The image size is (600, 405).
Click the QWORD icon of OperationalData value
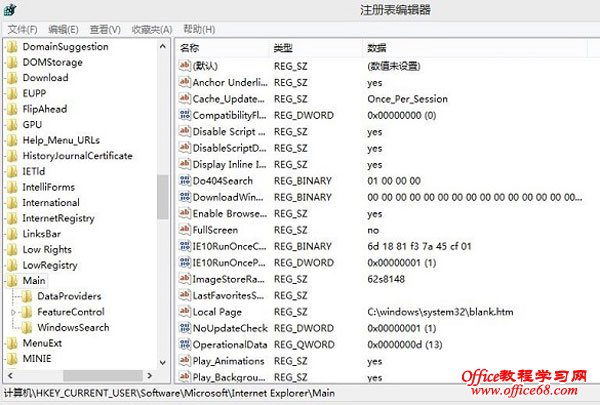pos(185,345)
